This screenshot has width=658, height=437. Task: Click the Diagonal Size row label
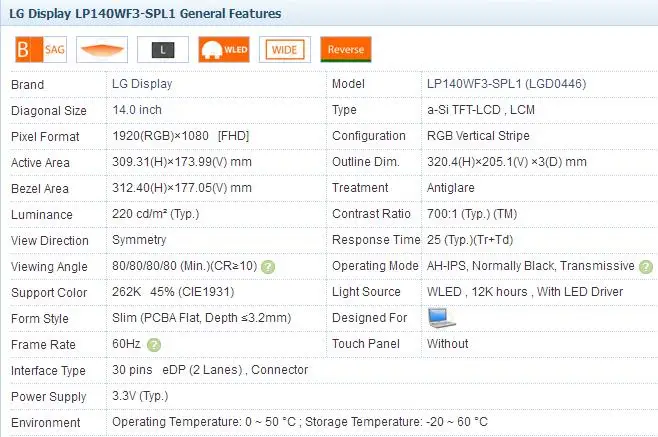[49, 111]
